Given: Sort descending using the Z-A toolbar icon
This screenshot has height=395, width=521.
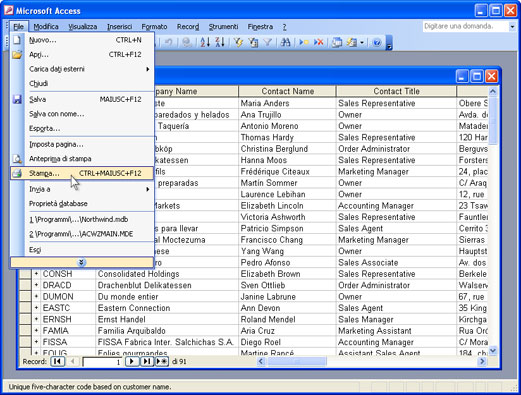Looking at the screenshot, I should tap(220, 42).
